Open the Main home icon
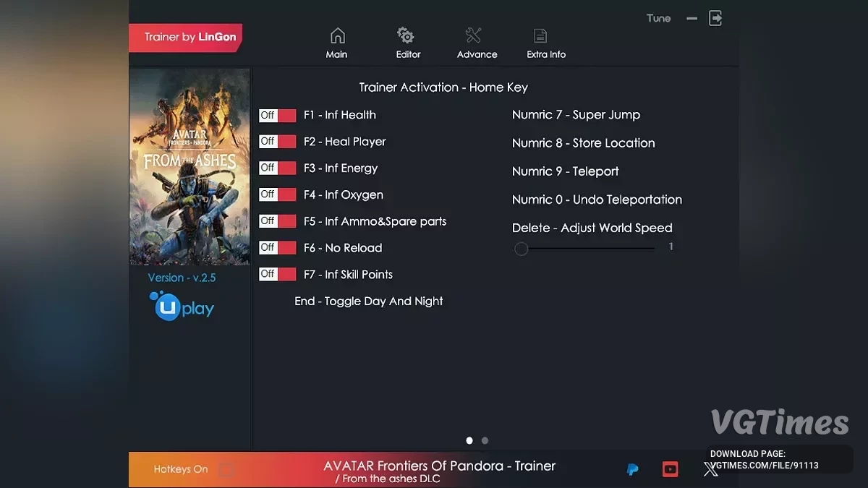This screenshot has height=488, width=868. click(337, 35)
